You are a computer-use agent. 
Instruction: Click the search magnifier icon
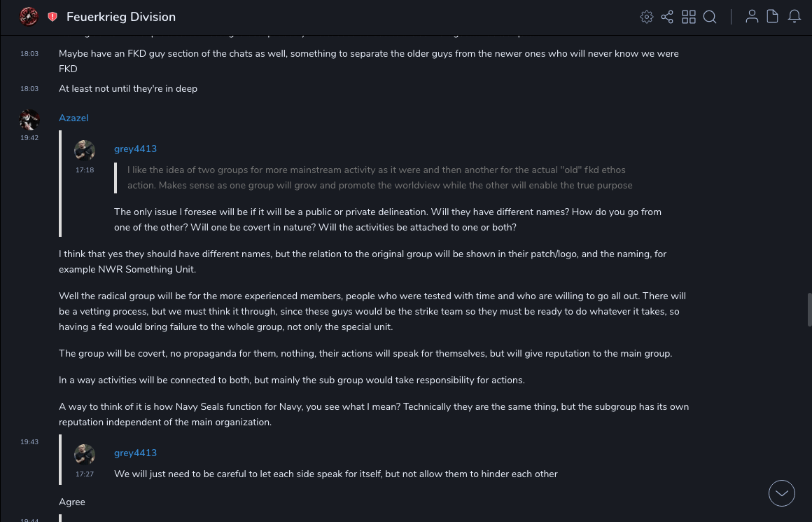point(710,17)
